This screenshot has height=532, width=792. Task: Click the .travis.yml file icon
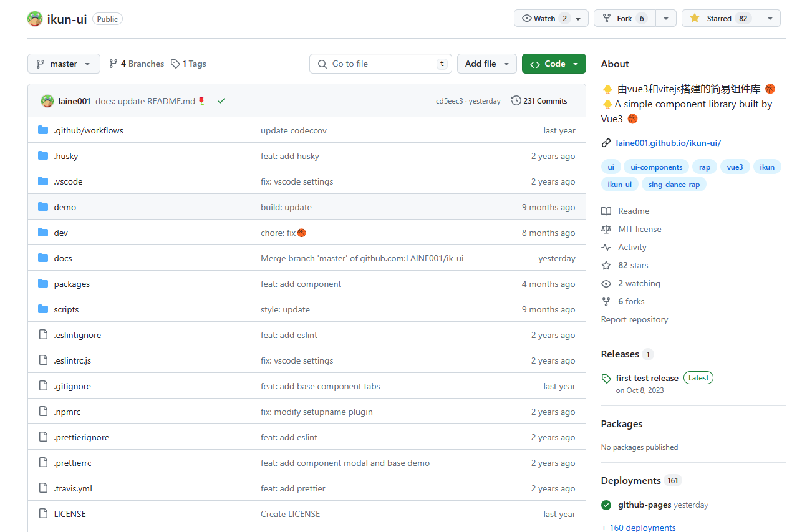coord(43,488)
